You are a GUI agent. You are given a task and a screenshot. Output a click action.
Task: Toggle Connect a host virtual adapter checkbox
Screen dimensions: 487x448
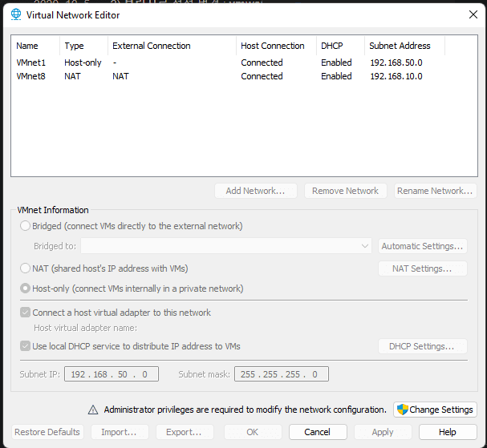pos(26,313)
